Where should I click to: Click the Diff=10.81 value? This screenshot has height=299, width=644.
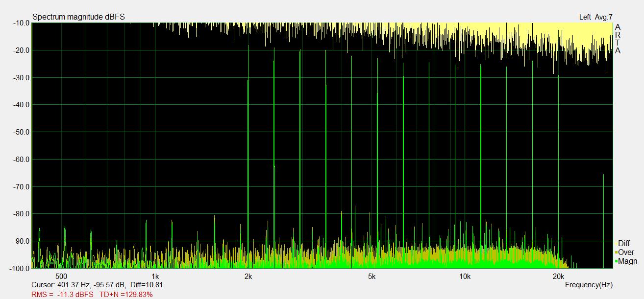(x=147, y=285)
